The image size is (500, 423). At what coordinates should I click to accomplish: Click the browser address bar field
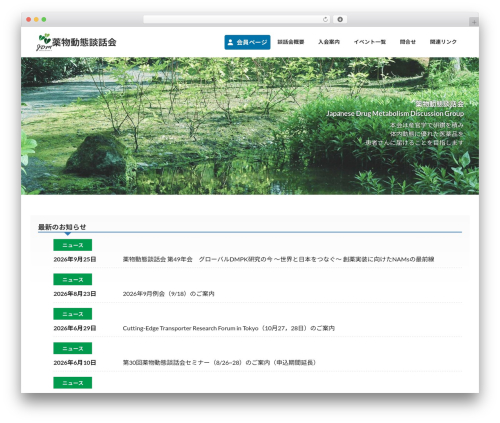click(x=237, y=19)
